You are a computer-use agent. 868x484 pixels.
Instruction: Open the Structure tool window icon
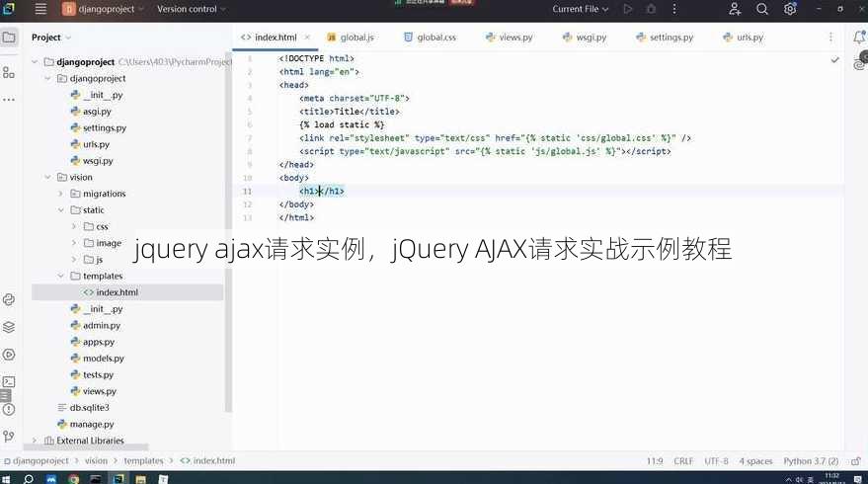coord(9,72)
